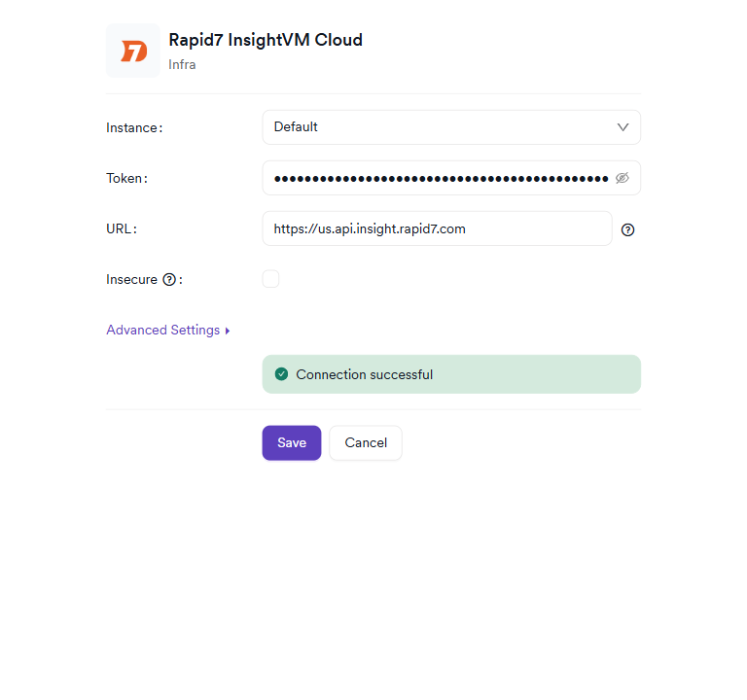Expand Advanced Settings section
The width and height of the screenshot is (747, 700).
point(167,330)
